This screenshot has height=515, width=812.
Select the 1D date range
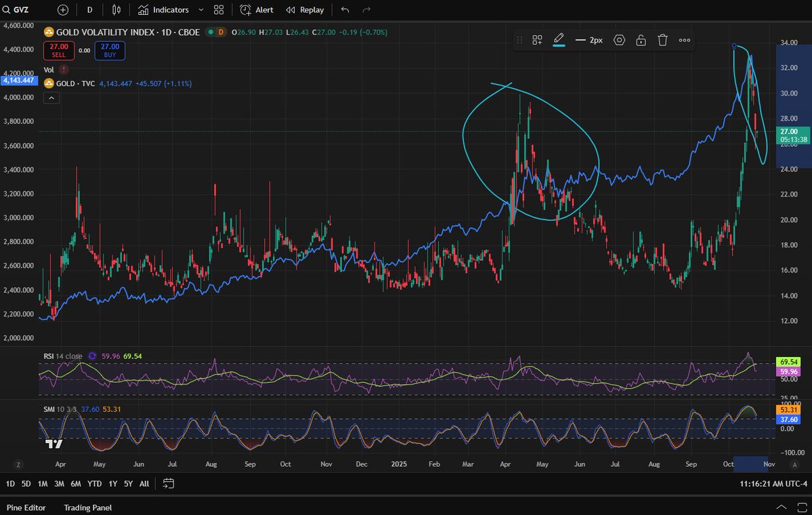pos(10,484)
